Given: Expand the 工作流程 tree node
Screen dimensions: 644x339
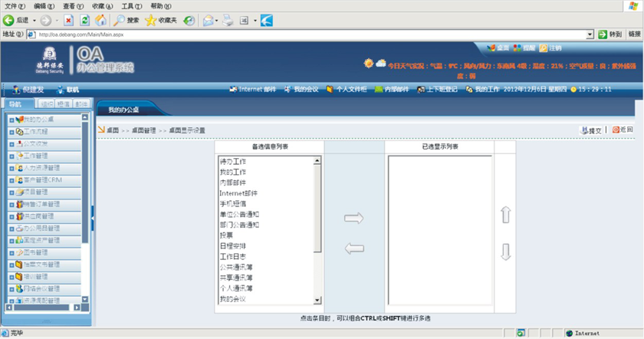Looking at the screenshot, I should (11, 133).
